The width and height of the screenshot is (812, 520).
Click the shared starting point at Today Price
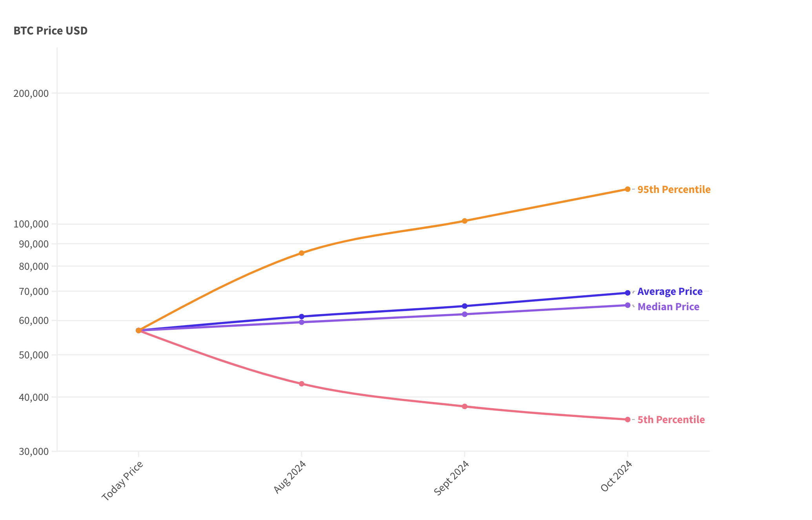(x=138, y=331)
